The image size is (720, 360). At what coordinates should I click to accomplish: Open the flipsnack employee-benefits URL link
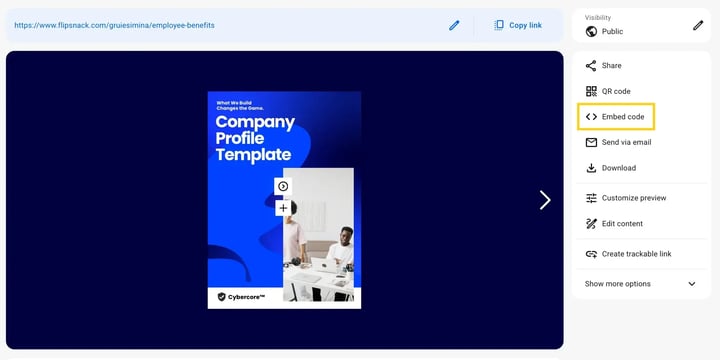coord(114,25)
